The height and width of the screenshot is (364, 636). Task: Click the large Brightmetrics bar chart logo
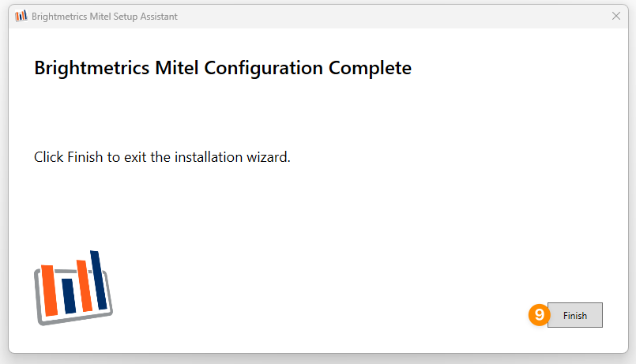click(73, 287)
